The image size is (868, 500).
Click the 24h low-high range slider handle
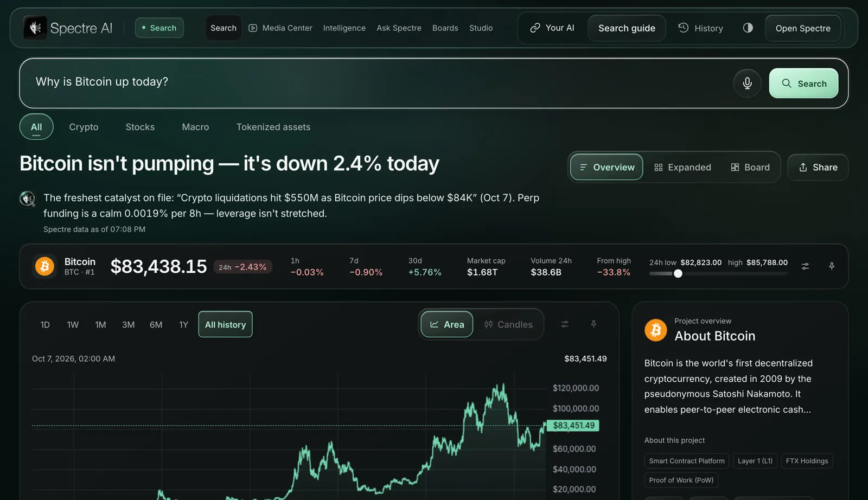click(x=678, y=273)
